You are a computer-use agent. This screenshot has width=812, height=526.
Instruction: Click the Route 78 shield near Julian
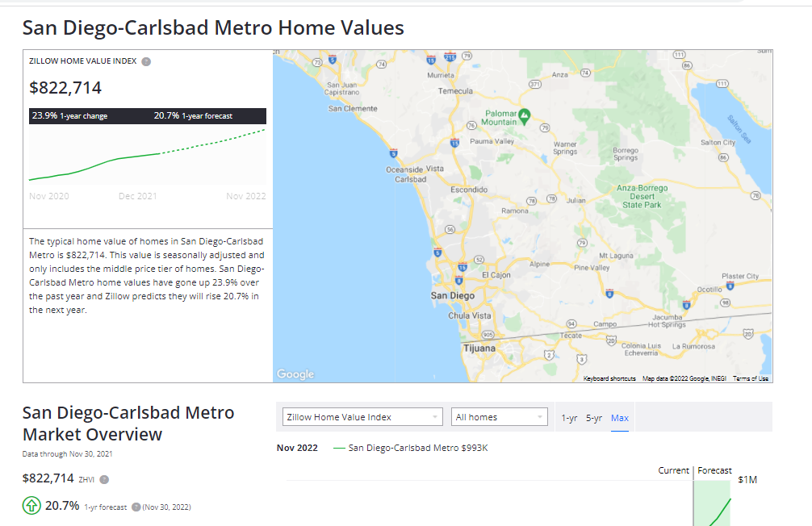click(x=552, y=198)
